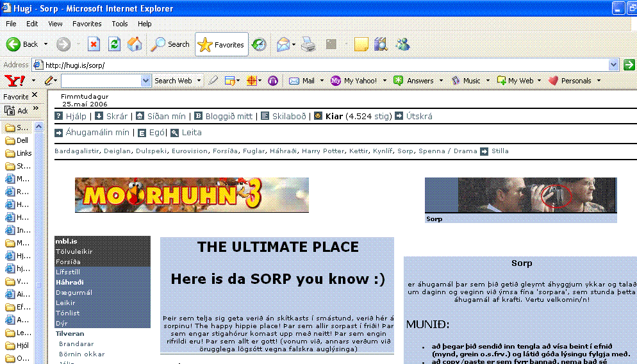Expand Music dropdown arrow
This screenshot has height=364, width=637.
(488, 81)
